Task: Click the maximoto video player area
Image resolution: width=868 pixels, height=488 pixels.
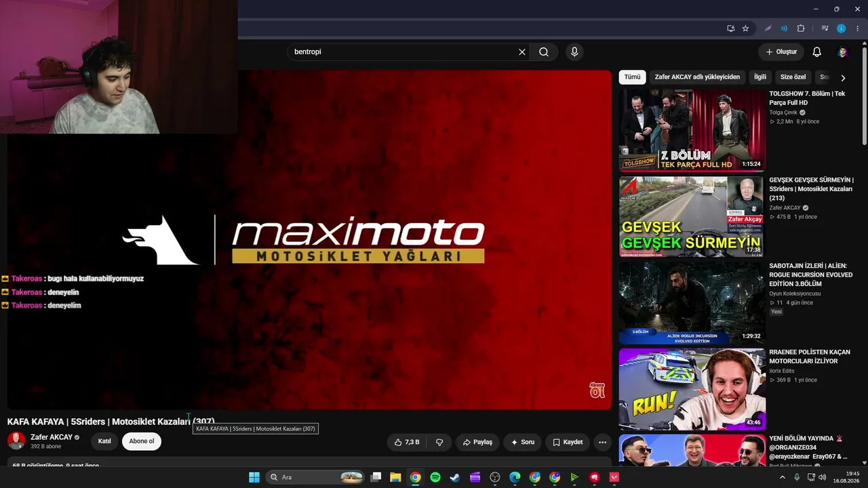Action: click(309, 239)
